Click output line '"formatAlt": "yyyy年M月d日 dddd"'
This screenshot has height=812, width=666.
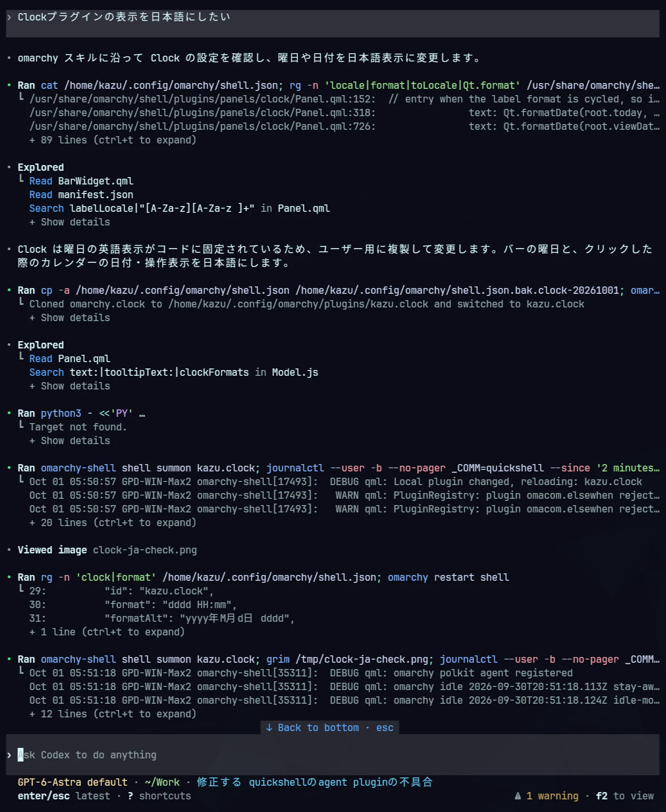199,618
